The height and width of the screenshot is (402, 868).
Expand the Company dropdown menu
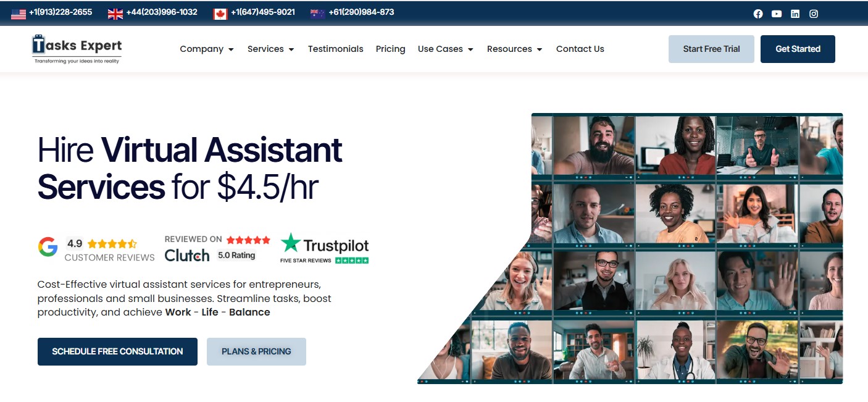pos(207,49)
